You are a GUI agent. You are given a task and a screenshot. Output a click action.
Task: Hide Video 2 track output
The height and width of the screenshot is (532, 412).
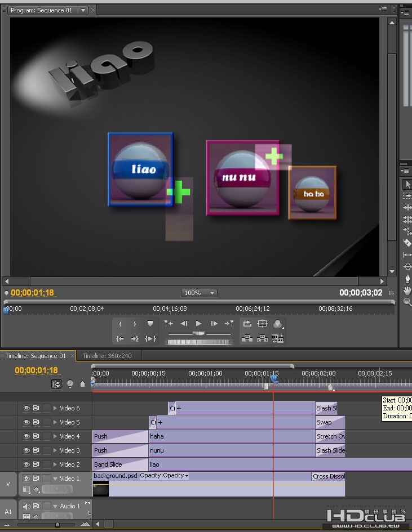pyautogui.click(x=26, y=464)
